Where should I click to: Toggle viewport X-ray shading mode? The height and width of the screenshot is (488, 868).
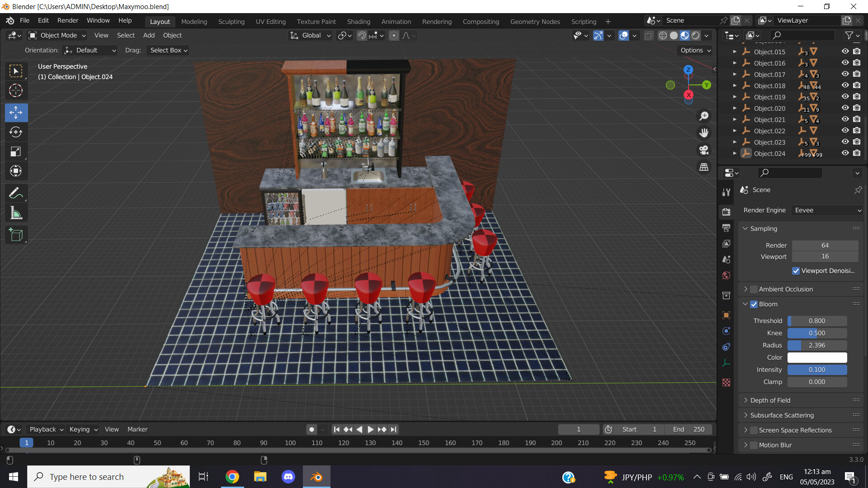(649, 35)
